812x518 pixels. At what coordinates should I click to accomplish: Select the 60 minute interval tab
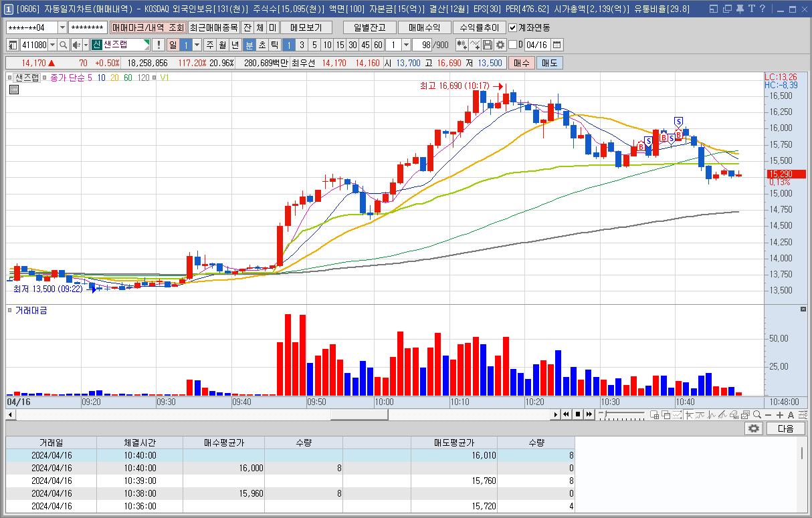click(378, 45)
